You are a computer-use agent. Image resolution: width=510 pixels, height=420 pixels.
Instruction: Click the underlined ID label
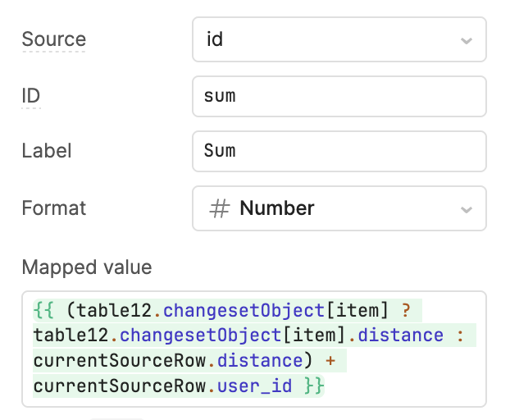tap(31, 96)
